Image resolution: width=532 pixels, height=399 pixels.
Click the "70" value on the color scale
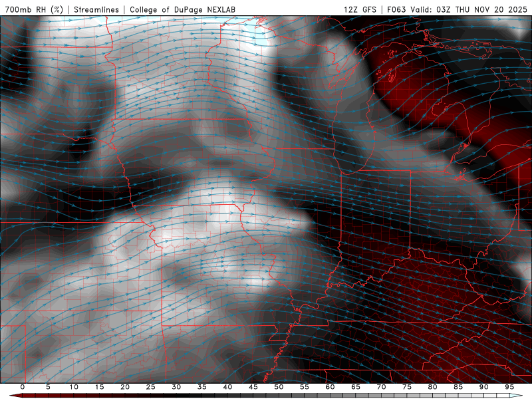pos(381,387)
